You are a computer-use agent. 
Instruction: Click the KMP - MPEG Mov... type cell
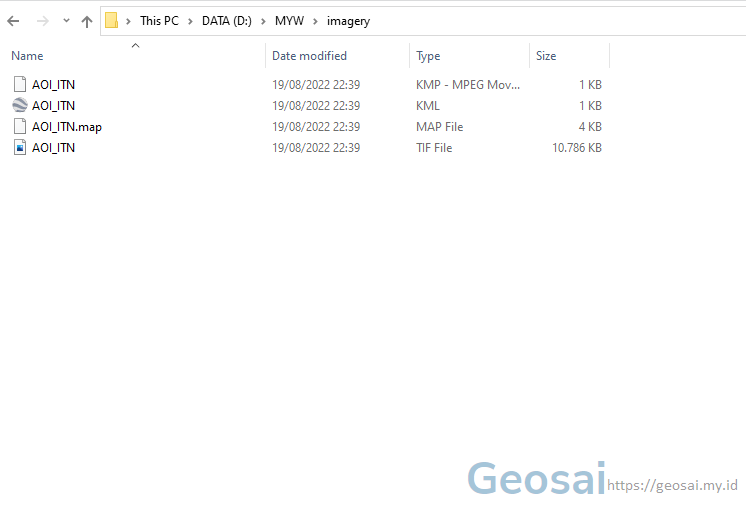468,84
